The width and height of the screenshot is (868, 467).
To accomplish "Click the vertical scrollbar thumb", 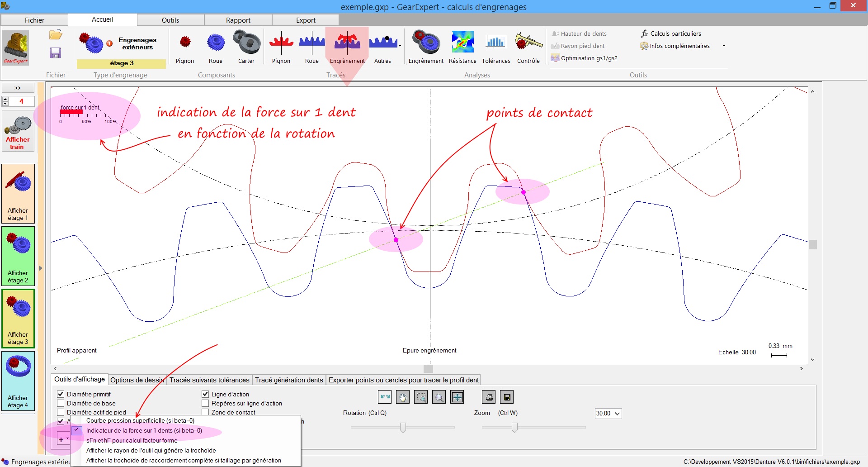I will pyautogui.click(x=813, y=244).
